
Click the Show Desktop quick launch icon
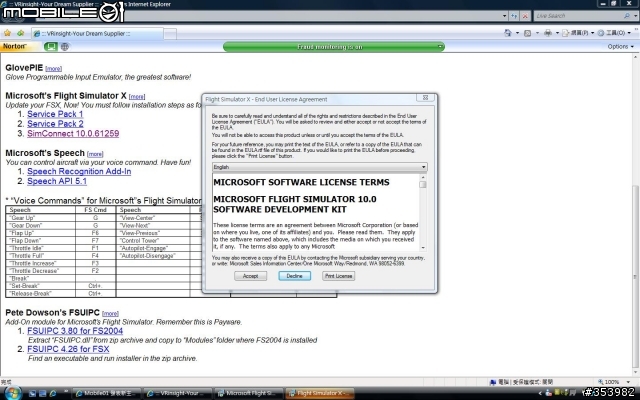pyautogui.click(x=33, y=393)
